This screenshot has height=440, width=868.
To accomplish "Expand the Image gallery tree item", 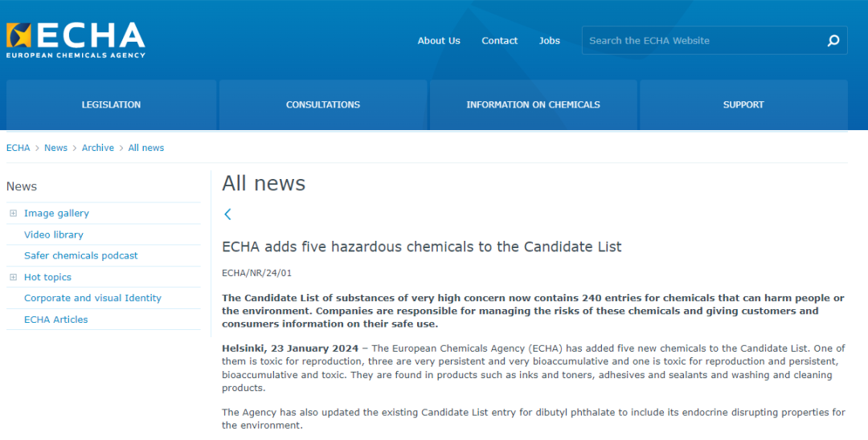I will coord(13,214).
